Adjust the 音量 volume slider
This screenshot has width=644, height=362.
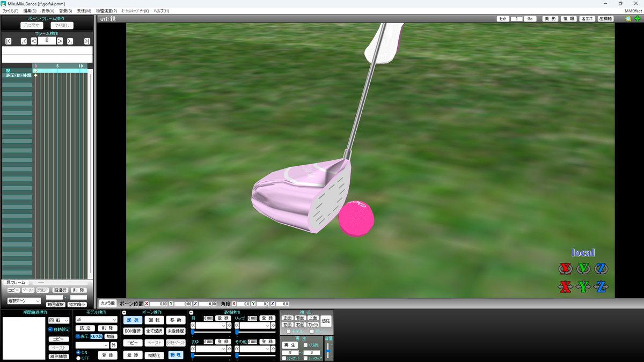click(x=328, y=351)
